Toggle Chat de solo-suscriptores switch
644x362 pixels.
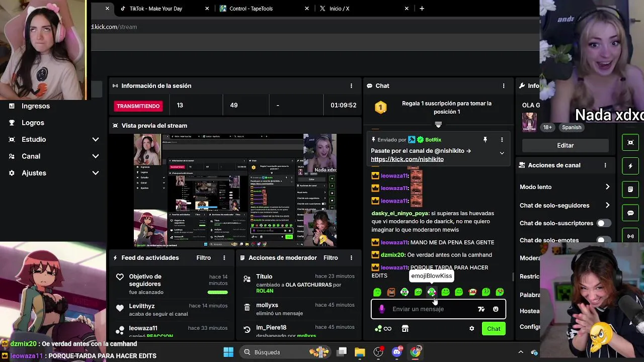pos(603,223)
